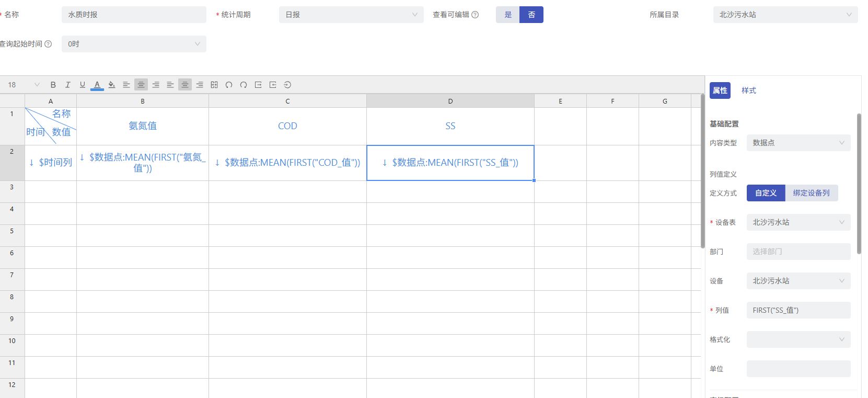The width and height of the screenshot is (868, 398).
Task: Select the COD header cell
Action: pos(287,126)
